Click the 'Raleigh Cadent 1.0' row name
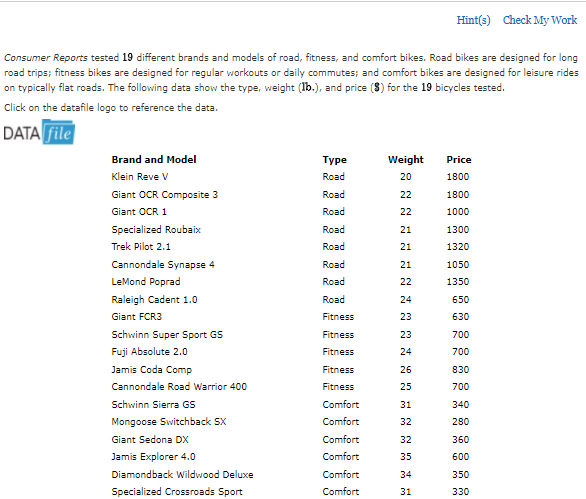The height and width of the screenshot is (499, 586). tap(154, 299)
